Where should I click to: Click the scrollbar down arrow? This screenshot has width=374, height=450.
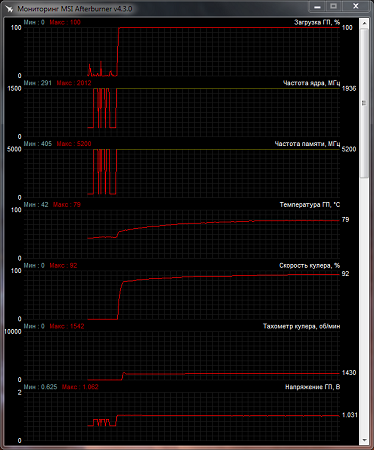click(364, 440)
